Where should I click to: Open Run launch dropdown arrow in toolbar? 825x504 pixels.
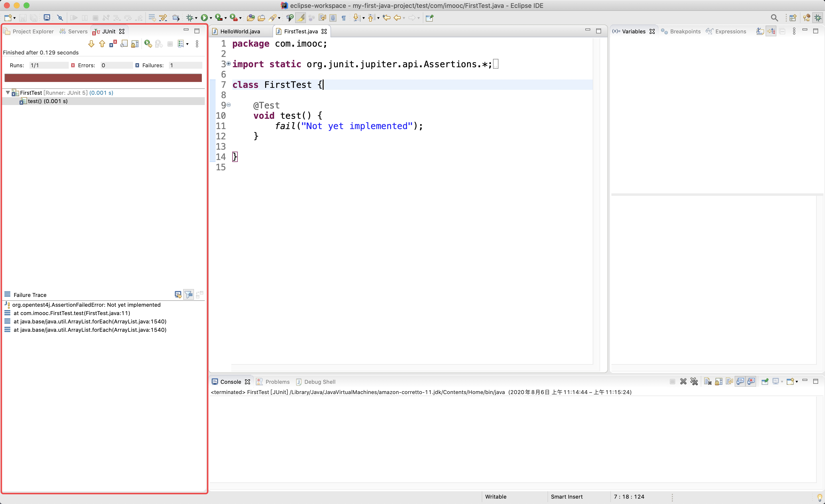tap(211, 18)
